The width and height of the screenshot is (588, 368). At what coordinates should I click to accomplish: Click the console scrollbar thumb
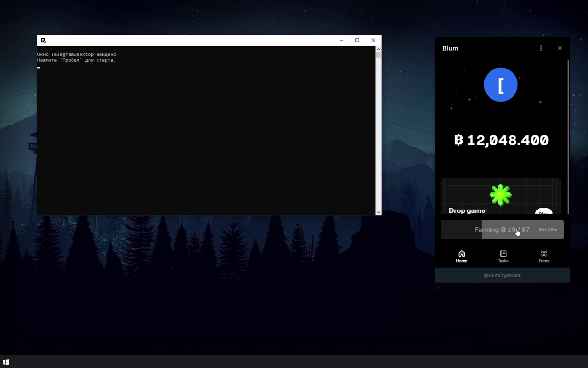click(x=378, y=55)
